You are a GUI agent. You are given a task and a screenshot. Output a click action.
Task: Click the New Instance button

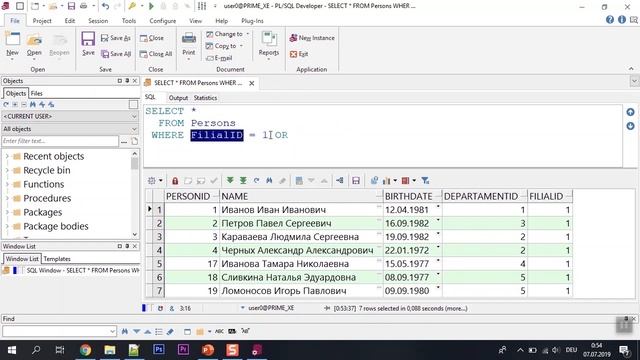(x=312, y=38)
